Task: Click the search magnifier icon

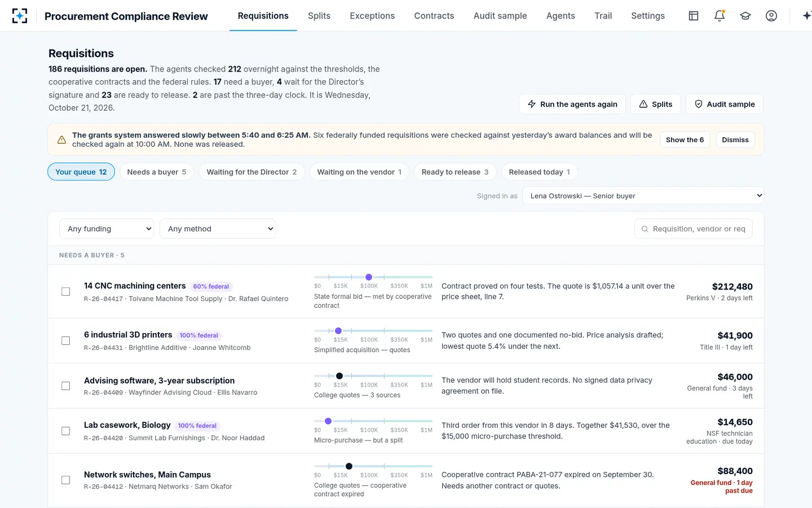Action: [x=645, y=229]
